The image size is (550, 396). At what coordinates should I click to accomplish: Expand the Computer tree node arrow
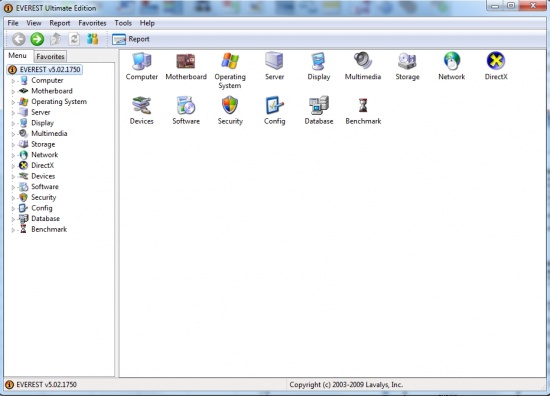click(13, 81)
